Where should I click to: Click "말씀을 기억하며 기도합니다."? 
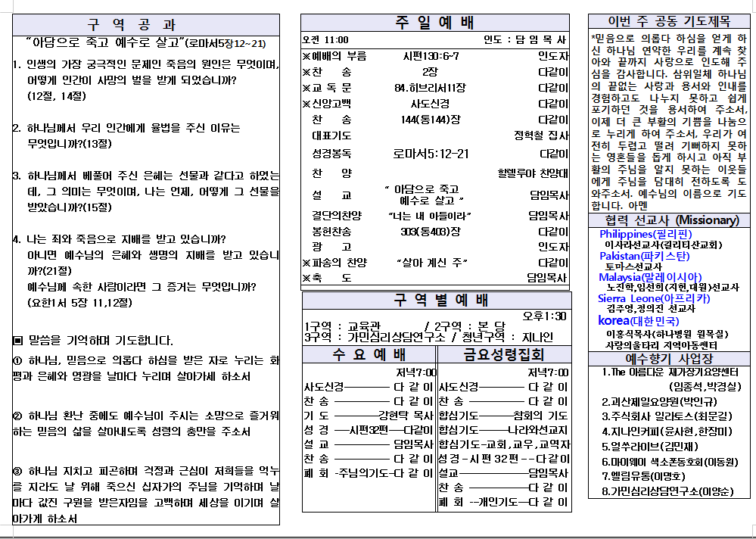101,341
